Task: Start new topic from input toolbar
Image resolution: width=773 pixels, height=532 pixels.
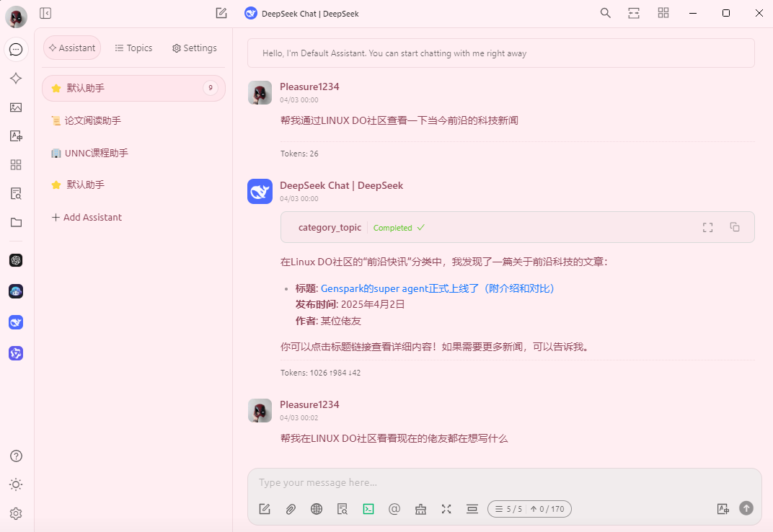Action: coord(265,509)
